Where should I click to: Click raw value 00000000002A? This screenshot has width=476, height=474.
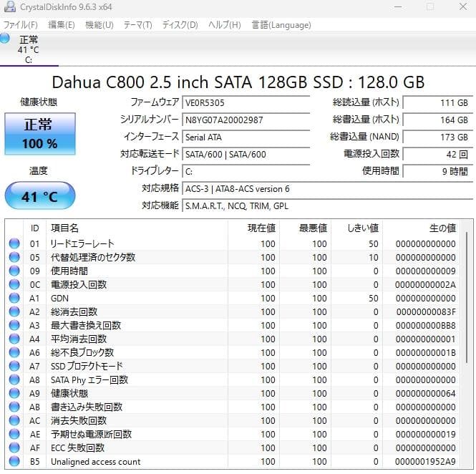425,285
